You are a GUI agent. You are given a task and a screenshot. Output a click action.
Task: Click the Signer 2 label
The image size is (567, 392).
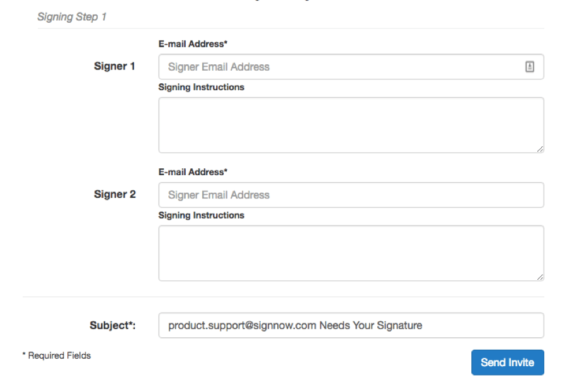[x=115, y=194]
